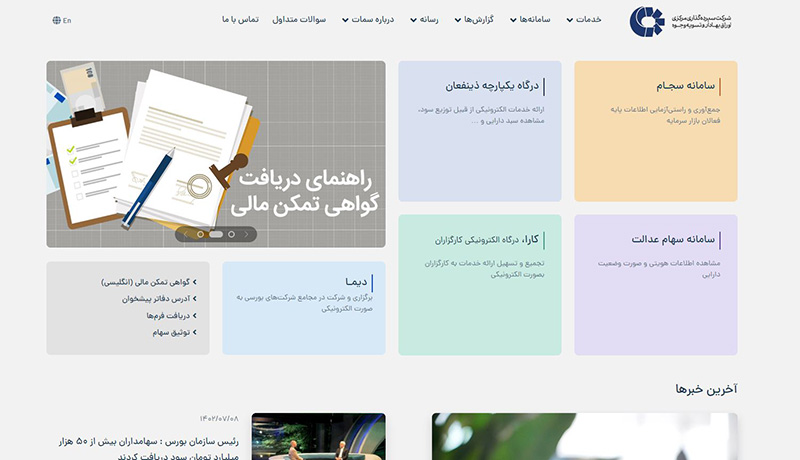Go to سوالات متداول page
The width and height of the screenshot is (800, 460).
[299, 19]
